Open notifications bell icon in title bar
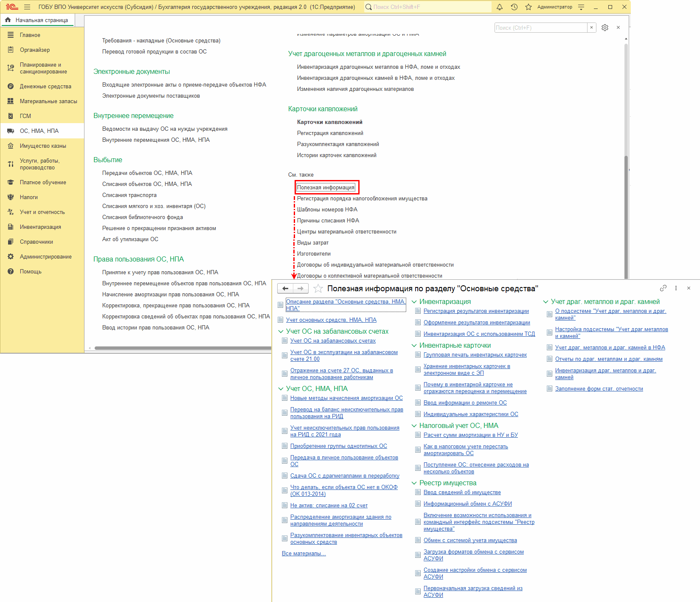 click(500, 7)
